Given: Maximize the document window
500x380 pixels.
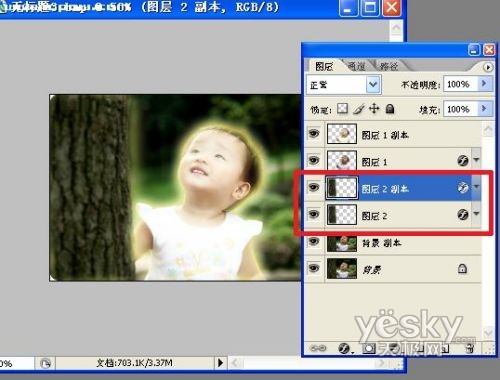Looking at the screenshot, I should (x=369, y=7).
